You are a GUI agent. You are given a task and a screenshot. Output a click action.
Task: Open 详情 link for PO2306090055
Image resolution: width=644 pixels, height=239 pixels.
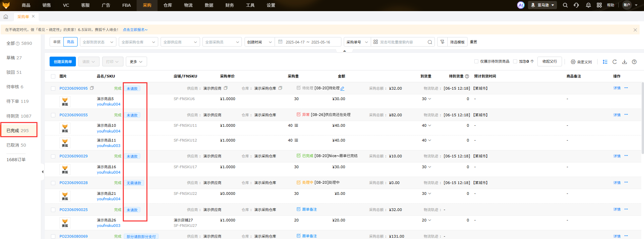click(x=617, y=115)
